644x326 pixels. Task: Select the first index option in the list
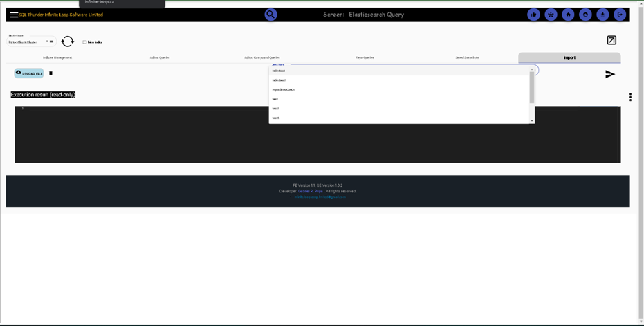tap(399, 71)
